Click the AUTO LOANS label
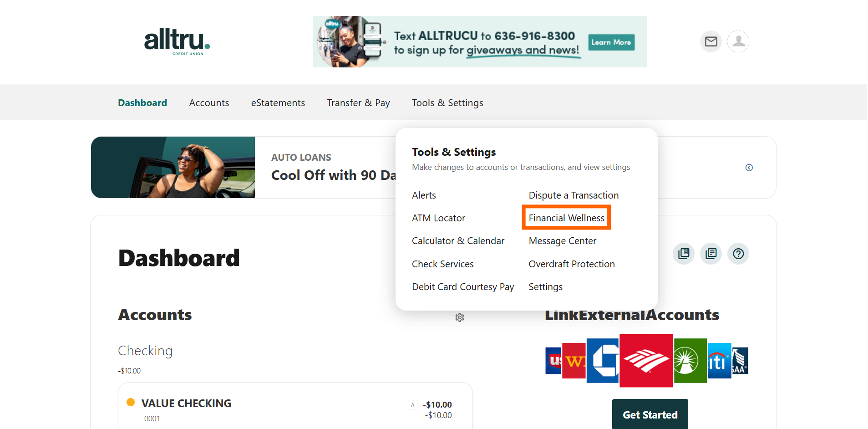 [301, 158]
